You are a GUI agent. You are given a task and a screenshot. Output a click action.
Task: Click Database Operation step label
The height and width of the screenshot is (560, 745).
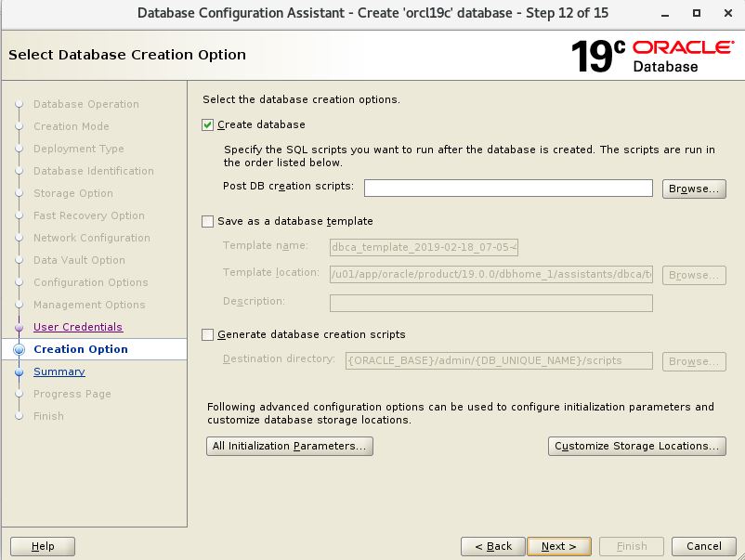point(86,104)
